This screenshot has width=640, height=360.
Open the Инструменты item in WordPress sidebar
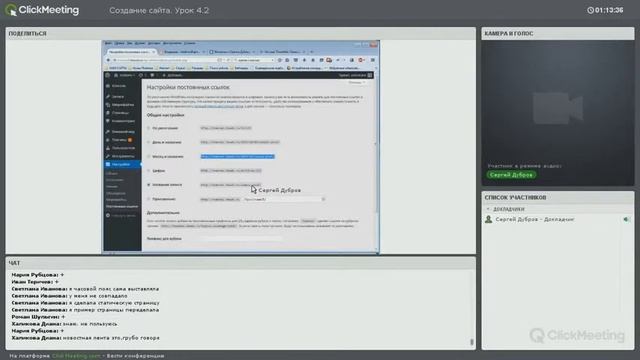pyautogui.click(x=122, y=156)
